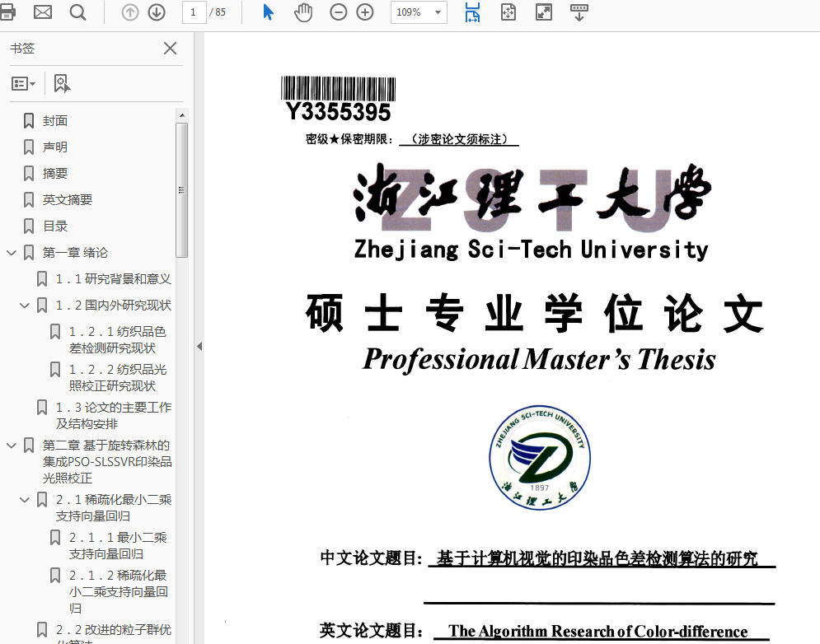The width and height of the screenshot is (820, 644).
Task: Click the barcode number Y3355395
Action: pyautogui.click(x=338, y=112)
